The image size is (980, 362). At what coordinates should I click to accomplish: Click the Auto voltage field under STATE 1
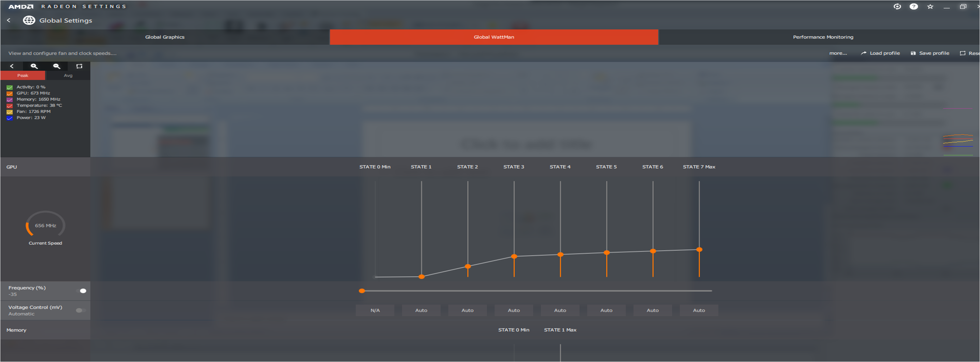pyautogui.click(x=421, y=310)
